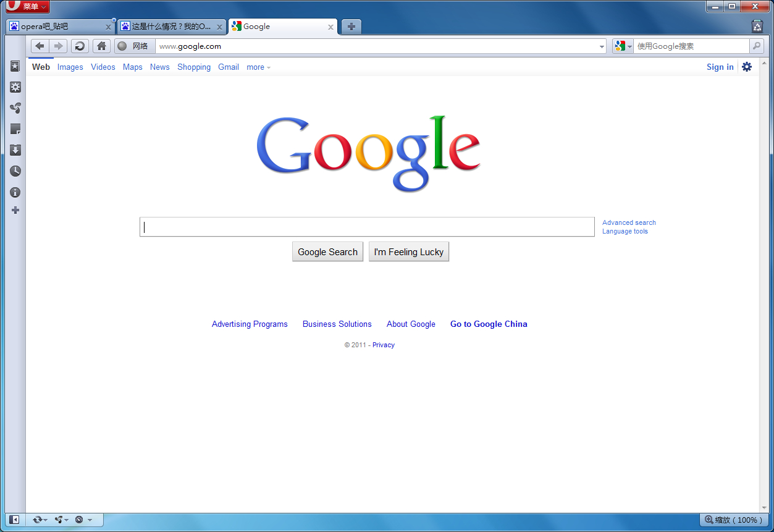Open Google Shopping link
Screen dimensions: 774x532
(194, 67)
